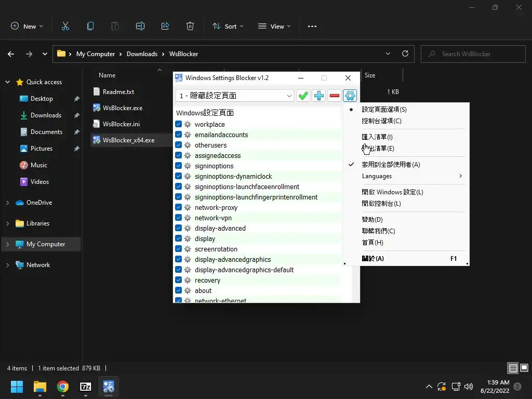Uncheck the otherusers checkbox
This screenshot has height=399, width=532.
(x=179, y=145)
